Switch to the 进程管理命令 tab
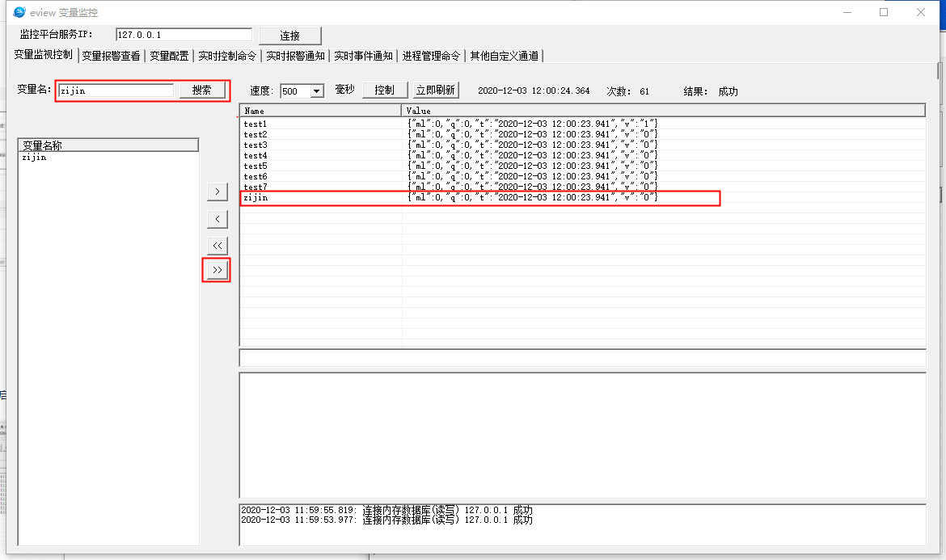Screen dimensions: 946x560 pyautogui.click(x=432, y=56)
